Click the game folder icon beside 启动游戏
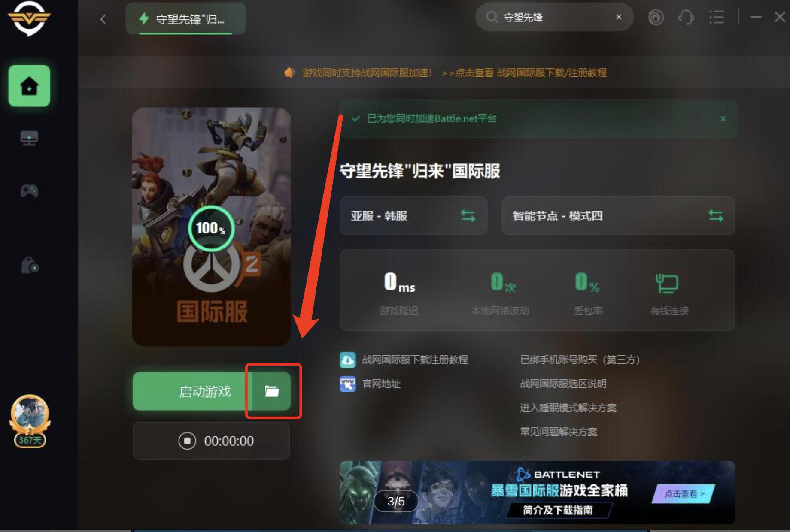The width and height of the screenshot is (790, 532). coord(272,391)
